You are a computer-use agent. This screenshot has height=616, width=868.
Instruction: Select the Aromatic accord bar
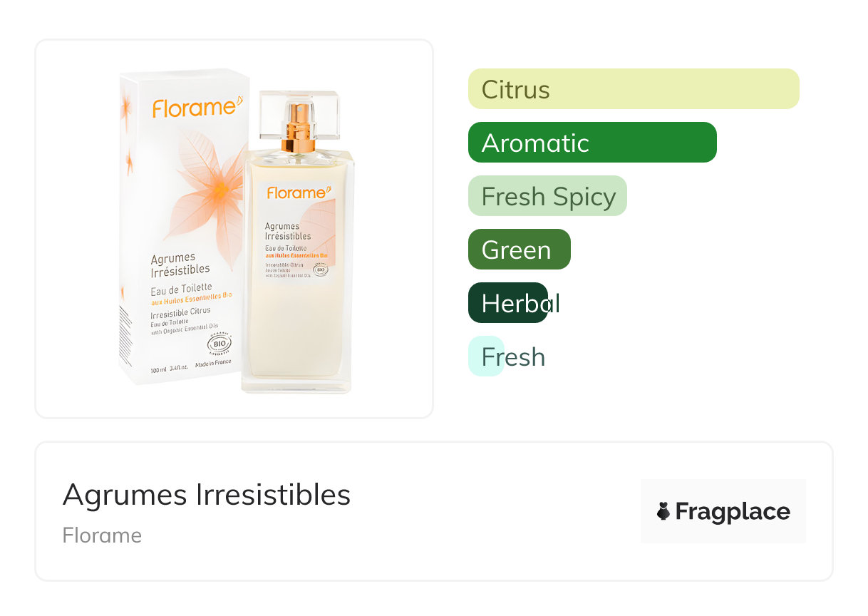point(591,143)
